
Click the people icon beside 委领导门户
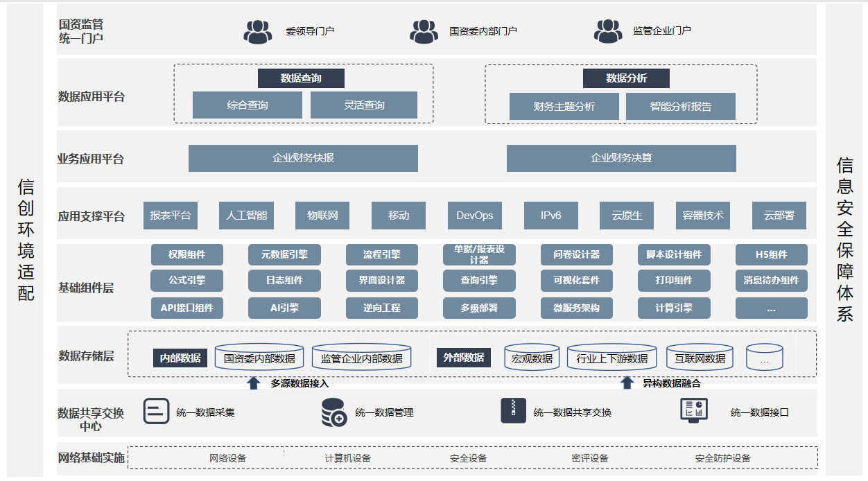(x=257, y=32)
